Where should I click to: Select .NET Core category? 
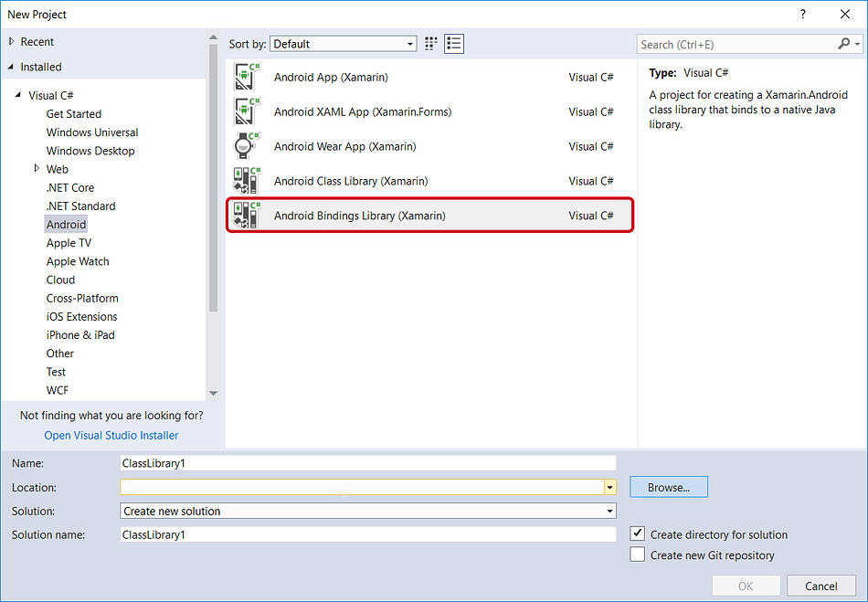(69, 187)
